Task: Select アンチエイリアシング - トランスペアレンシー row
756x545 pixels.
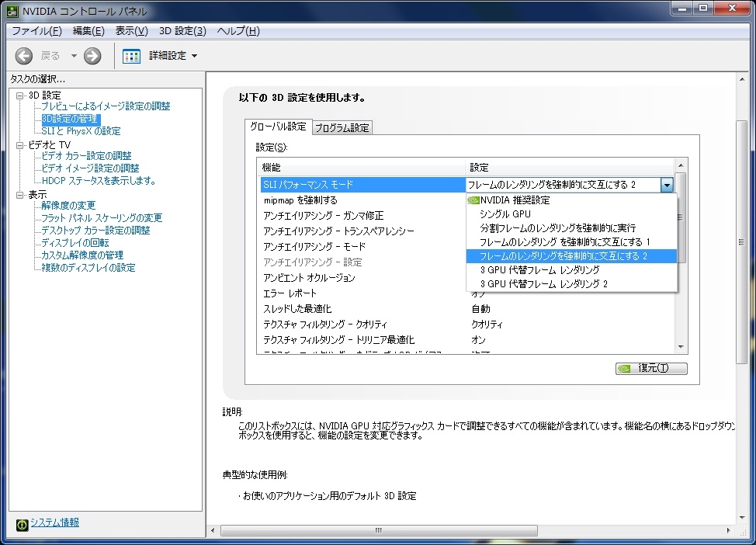Action: point(362,231)
